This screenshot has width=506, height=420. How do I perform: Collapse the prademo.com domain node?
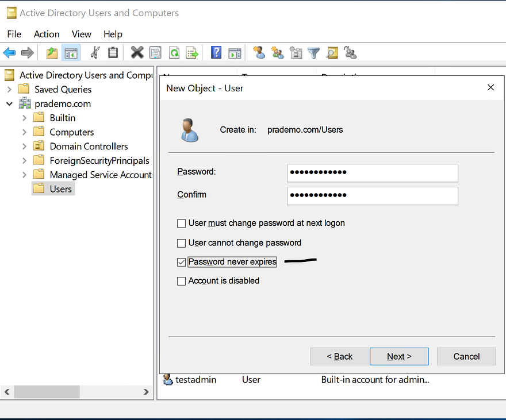9,103
